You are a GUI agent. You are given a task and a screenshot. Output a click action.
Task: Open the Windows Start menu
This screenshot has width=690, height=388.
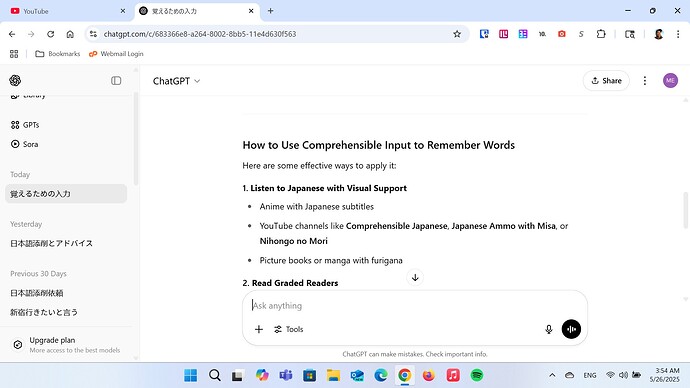[191, 375]
